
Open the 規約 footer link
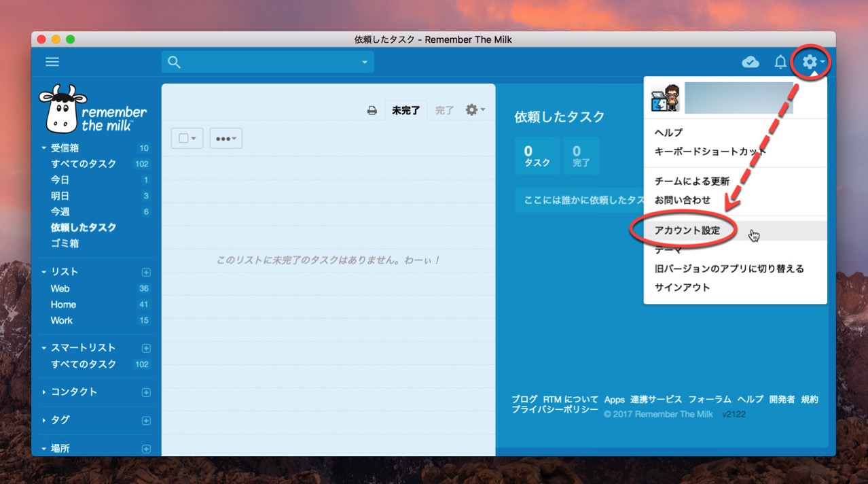coord(810,399)
